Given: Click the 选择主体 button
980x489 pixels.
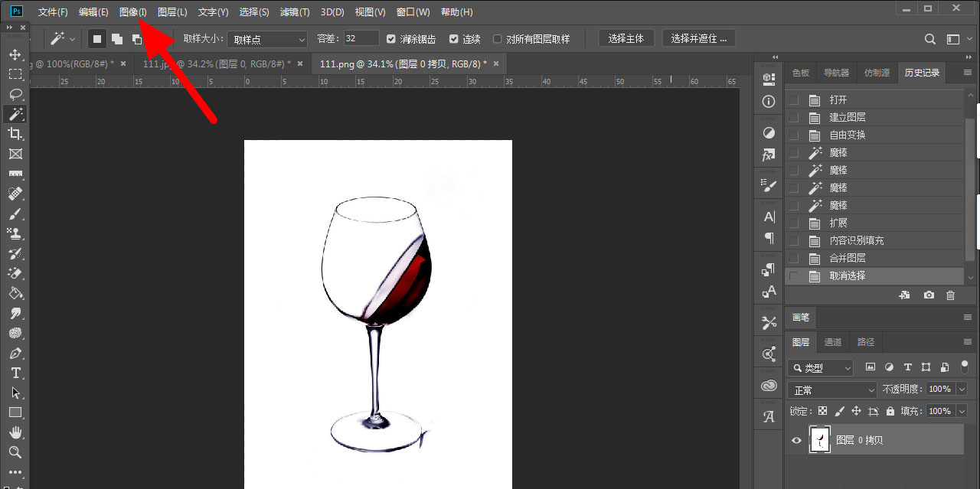Looking at the screenshot, I should tap(626, 38).
